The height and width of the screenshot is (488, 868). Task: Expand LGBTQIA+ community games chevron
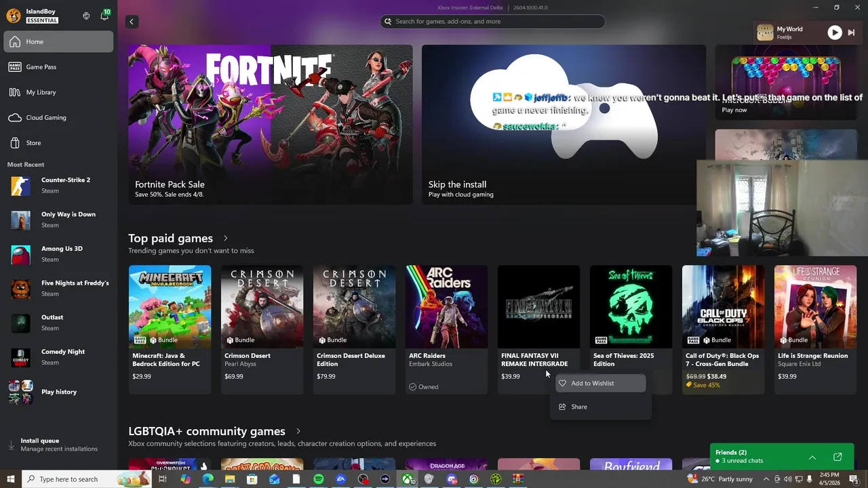(x=298, y=431)
